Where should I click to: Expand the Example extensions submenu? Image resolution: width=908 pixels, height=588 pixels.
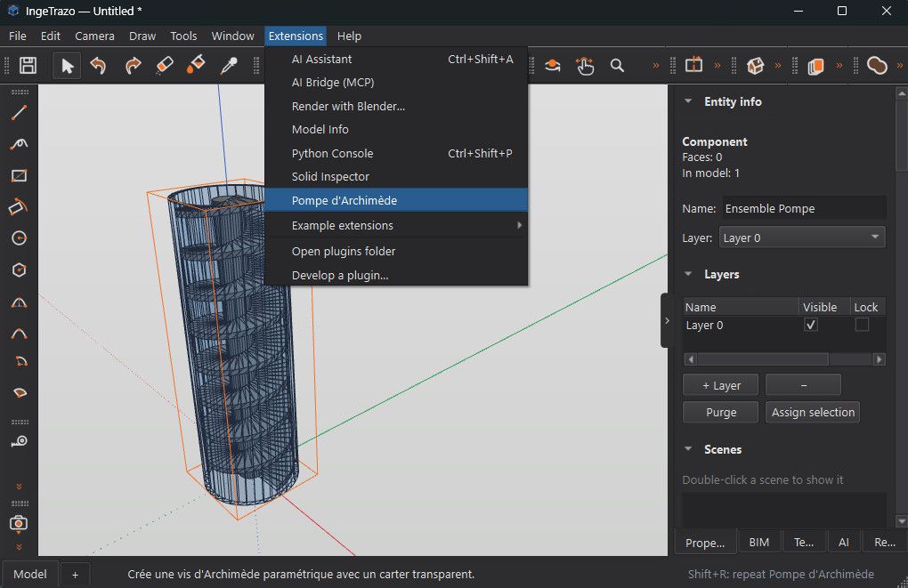tap(396, 225)
